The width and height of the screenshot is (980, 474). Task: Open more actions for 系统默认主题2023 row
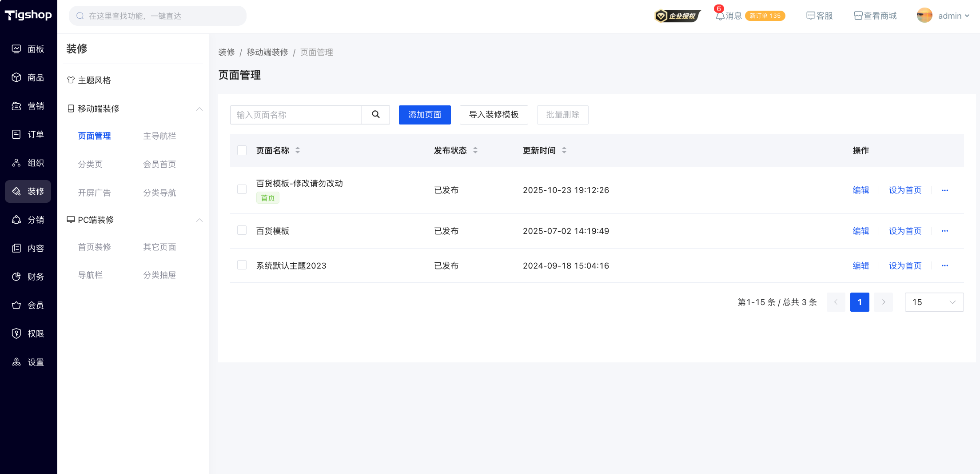[x=944, y=266]
